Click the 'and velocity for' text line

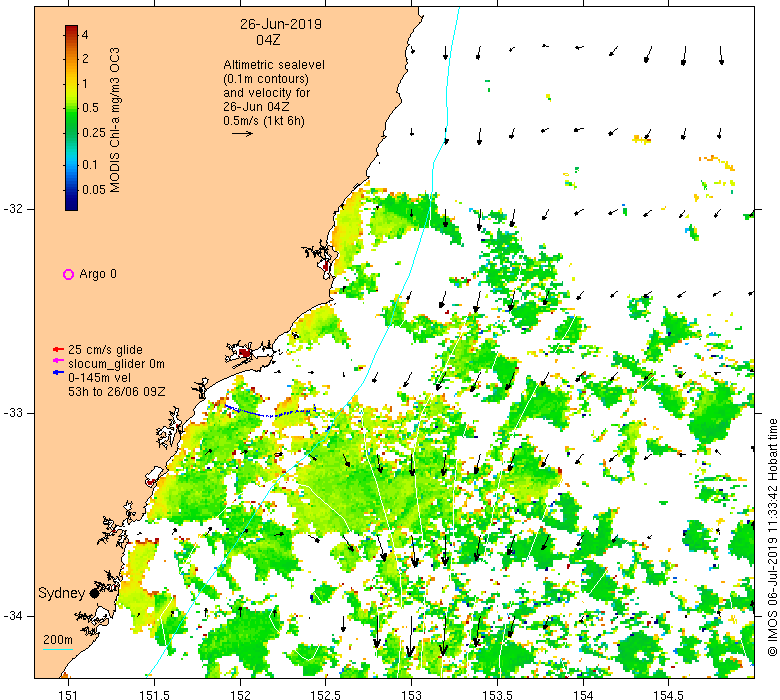click(267, 93)
